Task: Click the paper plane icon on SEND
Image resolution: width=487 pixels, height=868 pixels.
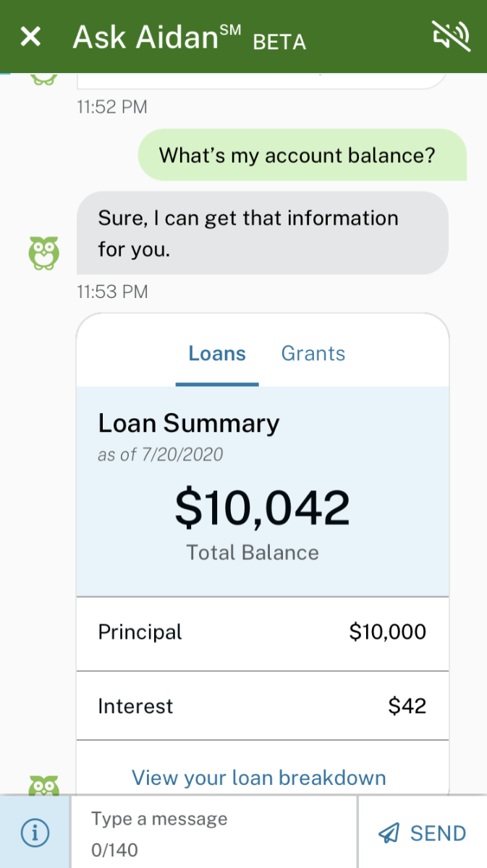Action: tap(389, 833)
